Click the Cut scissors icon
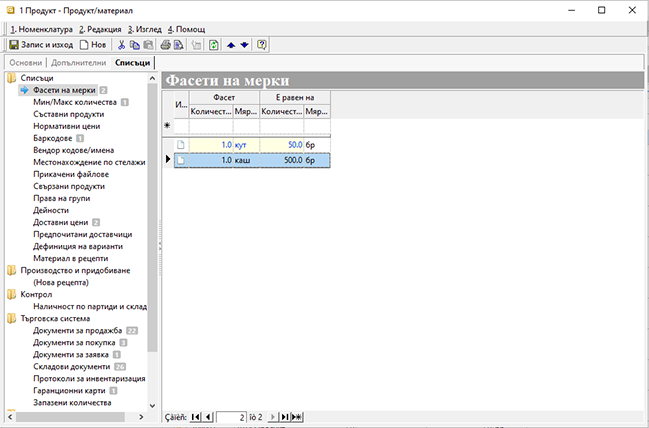This screenshot has width=649, height=428. click(x=121, y=45)
